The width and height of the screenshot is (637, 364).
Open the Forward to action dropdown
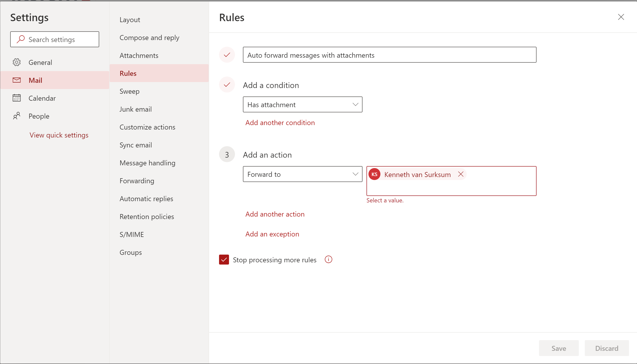click(x=302, y=174)
